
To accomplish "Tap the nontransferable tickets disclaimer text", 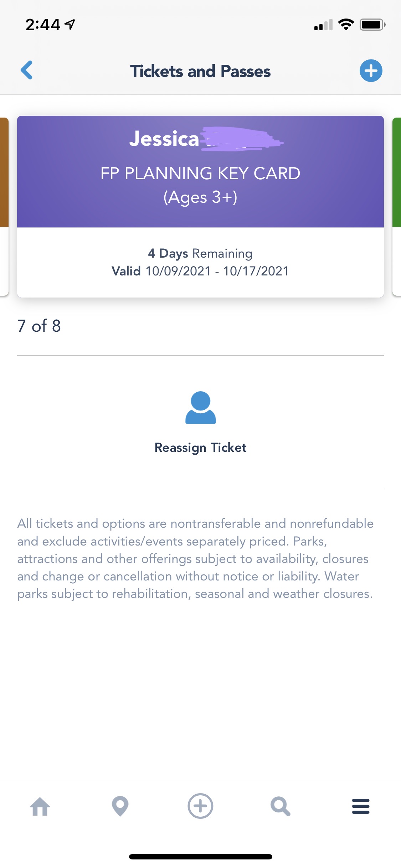I will point(195,559).
